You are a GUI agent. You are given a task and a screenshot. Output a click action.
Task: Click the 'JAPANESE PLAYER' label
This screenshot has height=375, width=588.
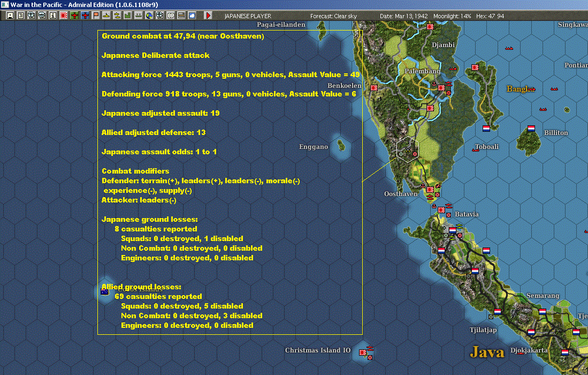tap(248, 16)
